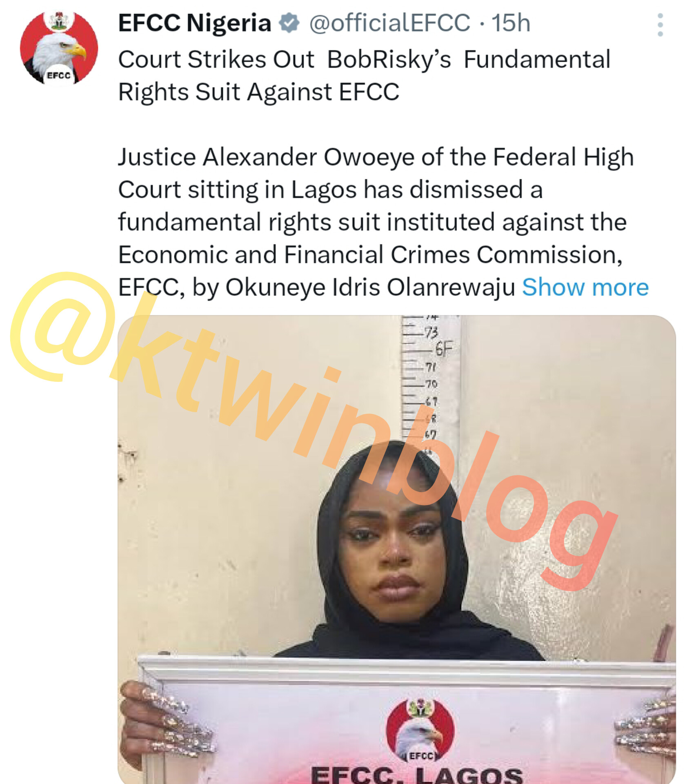Open the attached mugshot photo
Viewport: 696px width, 784px height.
396,549
